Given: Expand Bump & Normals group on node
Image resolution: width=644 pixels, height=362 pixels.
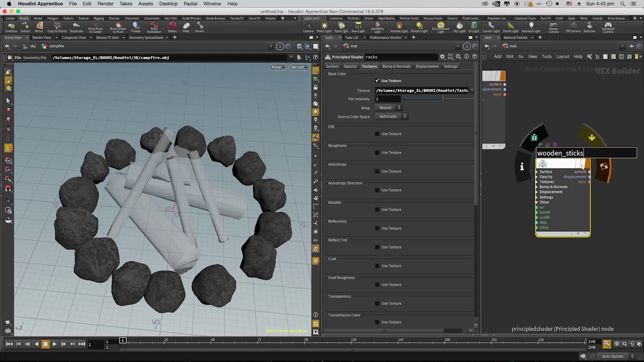Looking at the screenshot, I should [537, 187].
